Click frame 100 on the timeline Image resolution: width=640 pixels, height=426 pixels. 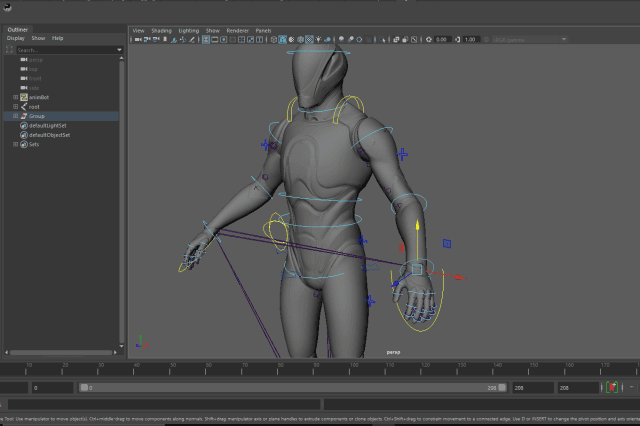click(x=349, y=369)
